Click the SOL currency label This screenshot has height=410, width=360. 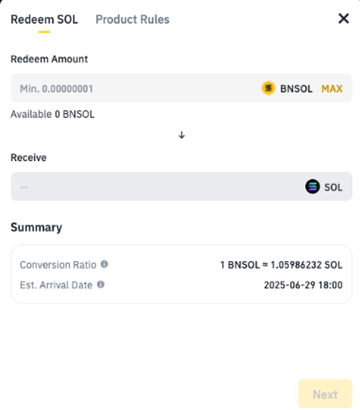point(333,187)
